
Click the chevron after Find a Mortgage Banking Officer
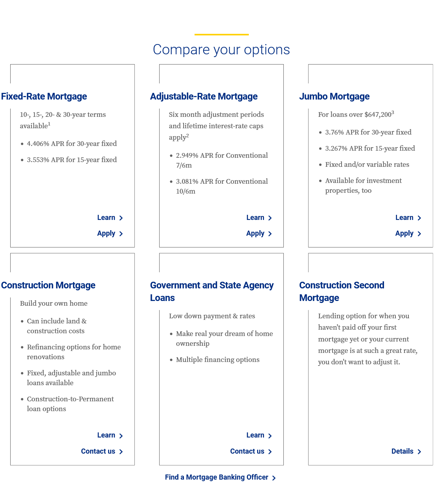pyautogui.click(x=274, y=478)
